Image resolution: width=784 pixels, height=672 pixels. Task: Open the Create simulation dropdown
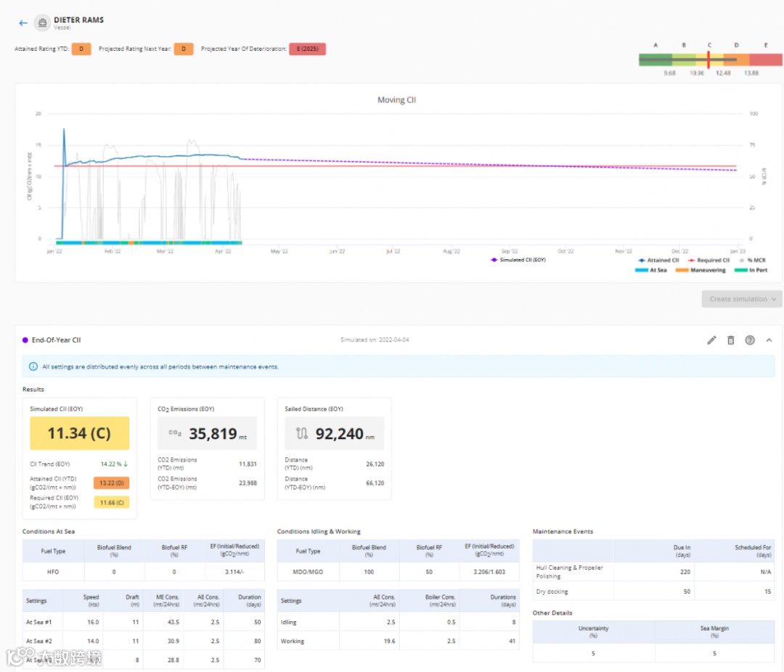tap(742, 299)
